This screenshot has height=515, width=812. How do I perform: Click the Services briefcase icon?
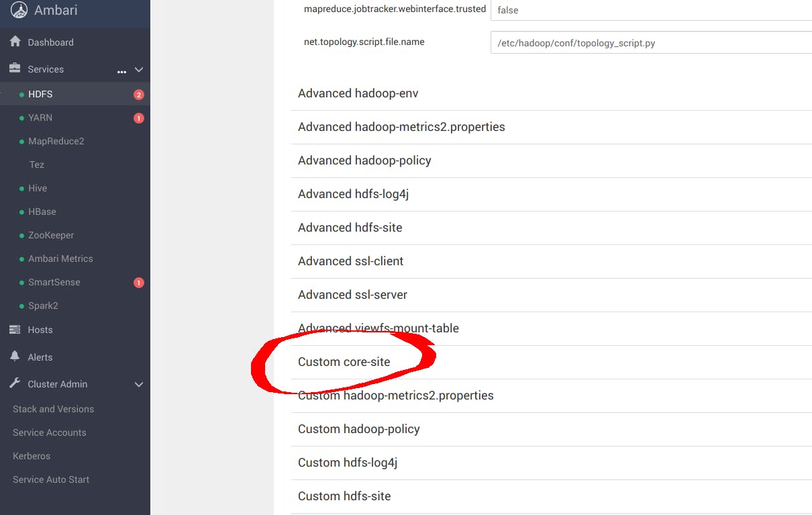coord(15,68)
